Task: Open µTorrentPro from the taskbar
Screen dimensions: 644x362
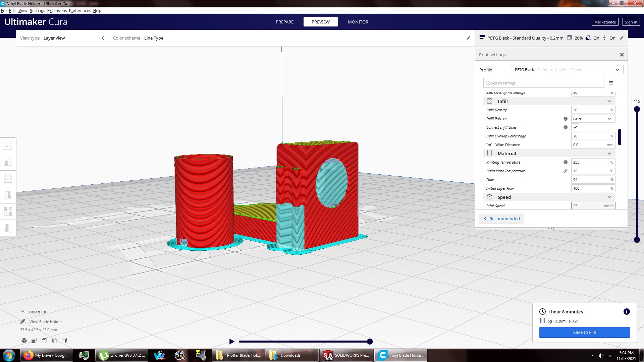Action: (122, 355)
